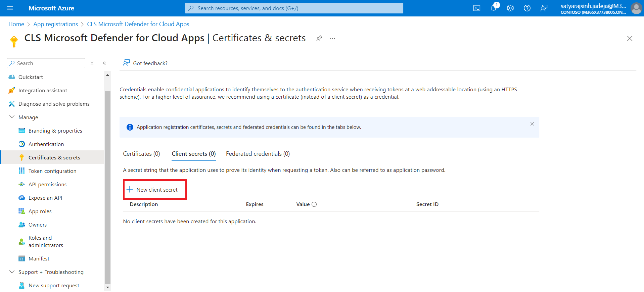Open the feedback icon in top bar
The height and width of the screenshot is (292, 644).
pyautogui.click(x=544, y=8)
